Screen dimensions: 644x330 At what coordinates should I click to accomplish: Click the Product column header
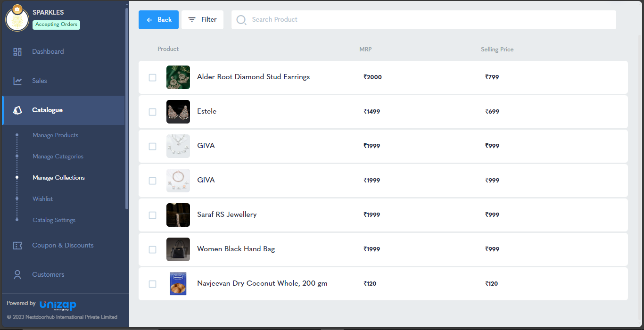(x=168, y=49)
